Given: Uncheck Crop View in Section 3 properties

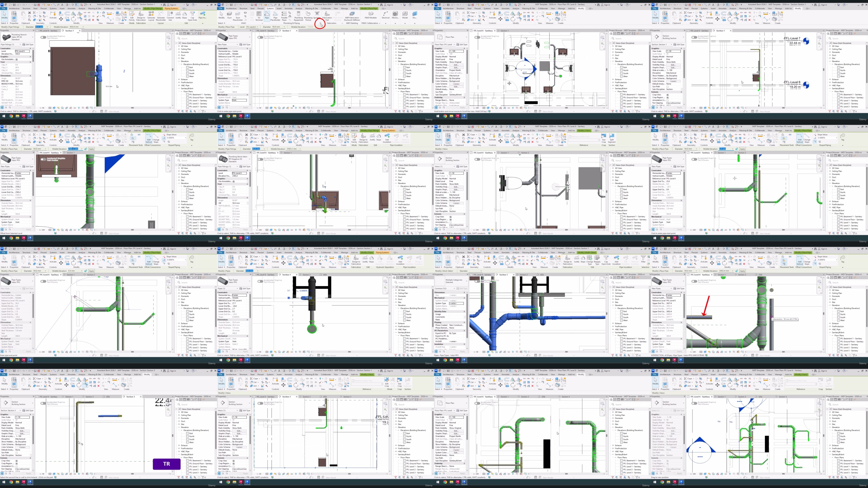Looking at the screenshot, I should pos(17,461).
